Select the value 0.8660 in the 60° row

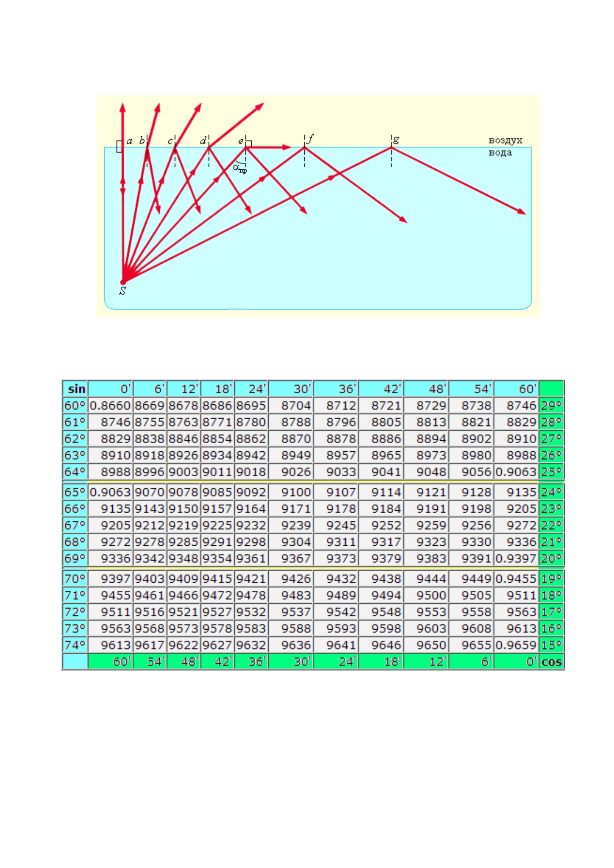tap(110, 406)
